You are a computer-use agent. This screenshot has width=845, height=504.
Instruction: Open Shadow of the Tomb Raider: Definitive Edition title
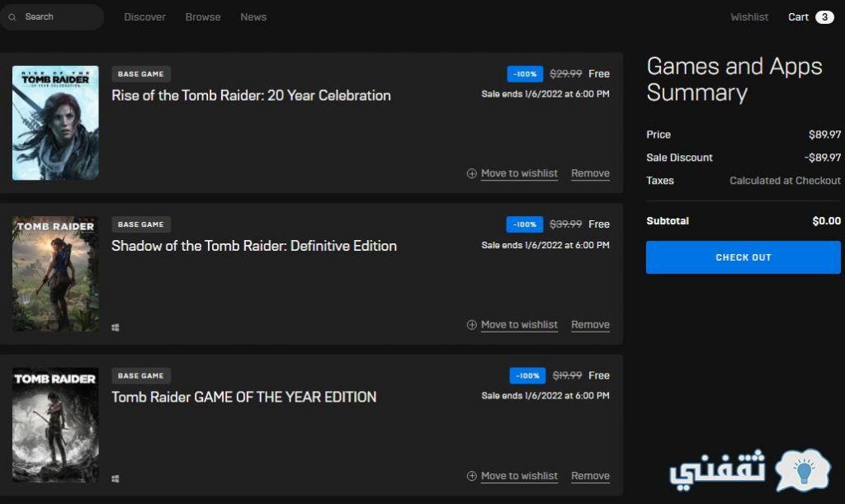point(254,246)
